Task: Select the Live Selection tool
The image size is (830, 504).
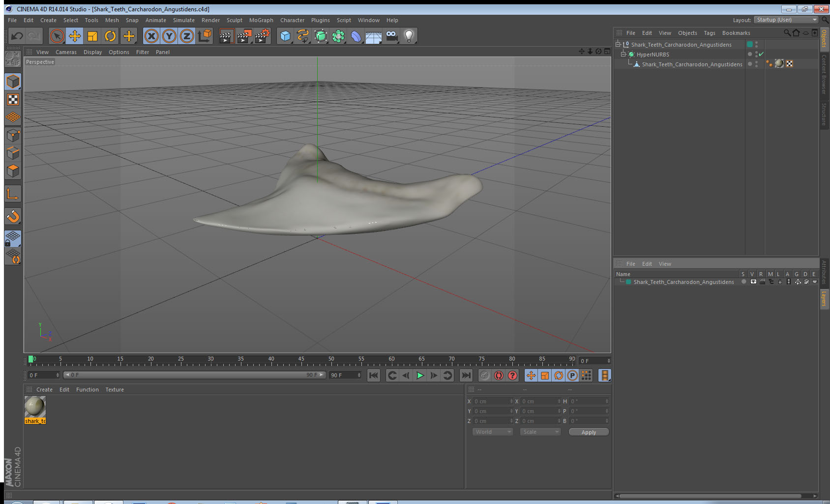Action: (x=57, y=36)
